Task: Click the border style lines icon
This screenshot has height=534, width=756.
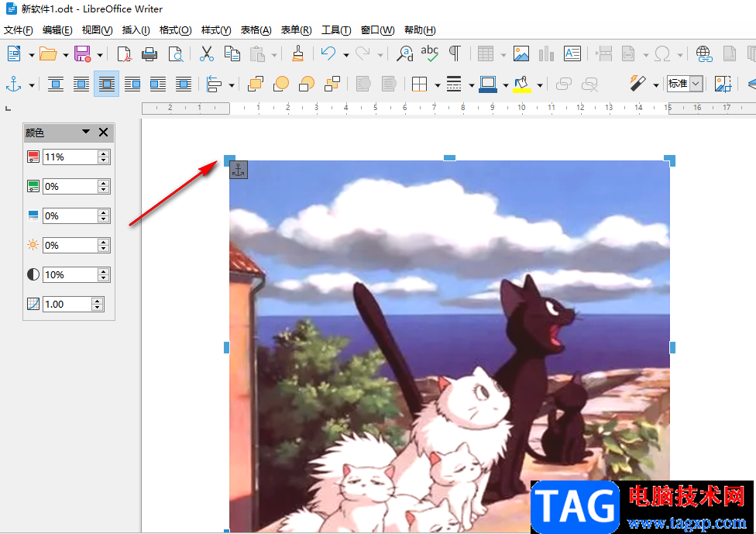Action: 454,85
